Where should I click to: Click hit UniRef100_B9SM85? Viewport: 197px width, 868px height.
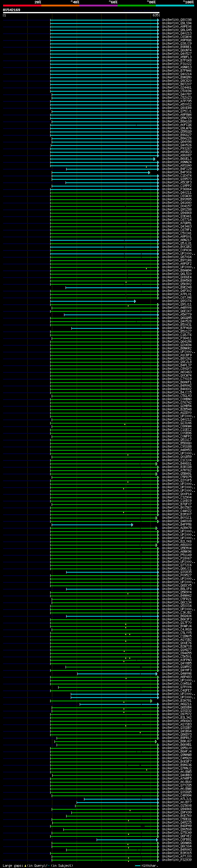click(176, 200)
